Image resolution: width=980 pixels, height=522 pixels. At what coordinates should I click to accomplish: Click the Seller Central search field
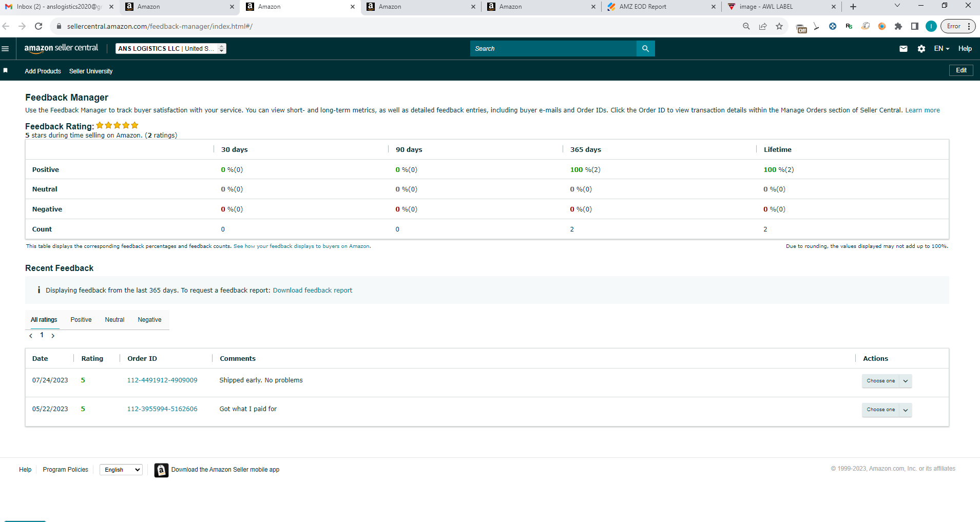[553, 49]
